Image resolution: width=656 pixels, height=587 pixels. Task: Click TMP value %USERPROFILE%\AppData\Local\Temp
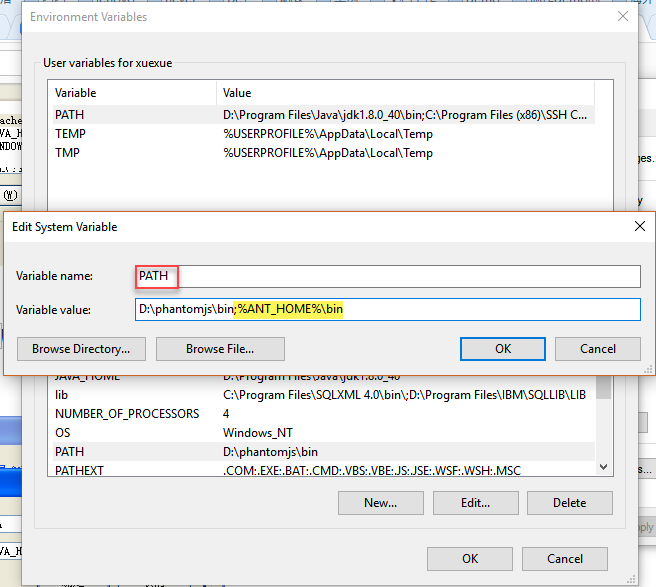point(328,153)
